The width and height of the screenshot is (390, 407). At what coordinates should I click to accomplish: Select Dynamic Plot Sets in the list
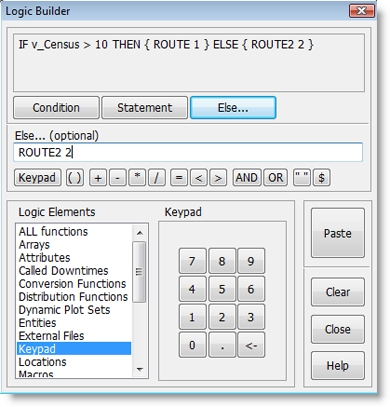coord(74,309)
